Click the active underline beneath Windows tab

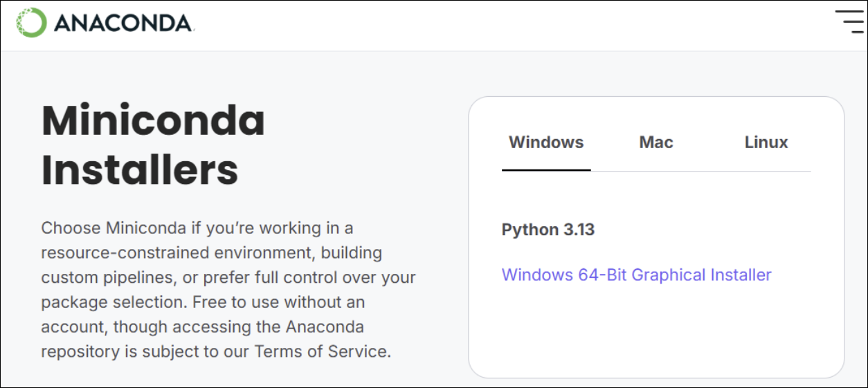tap(546, 169)
